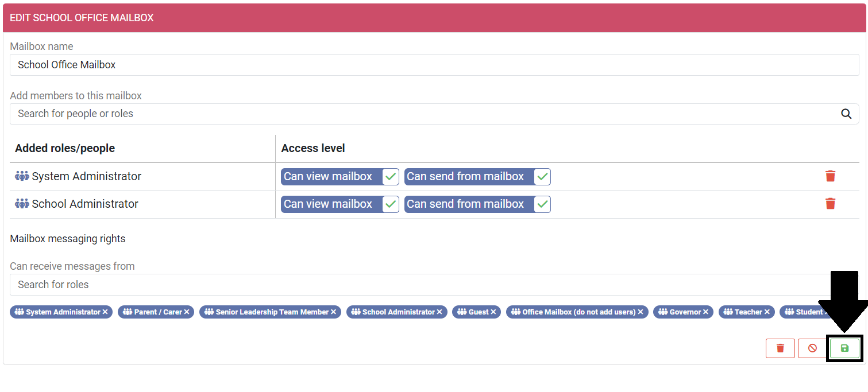Viewport: 868px width, 392px height.
Task: Toggle System Administrator 'Can send from mailbox'
Action: tap(542, 177)
